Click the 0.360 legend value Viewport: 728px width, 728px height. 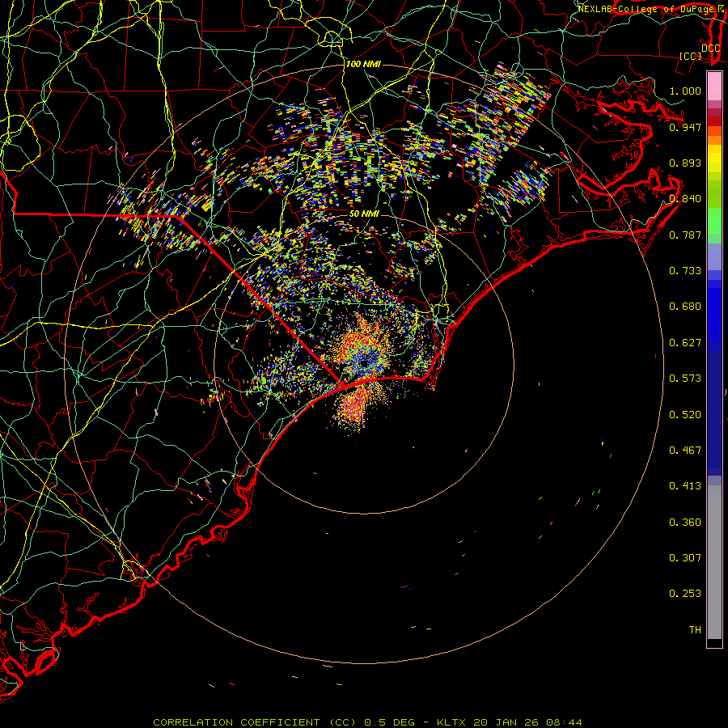click(685, 523)
